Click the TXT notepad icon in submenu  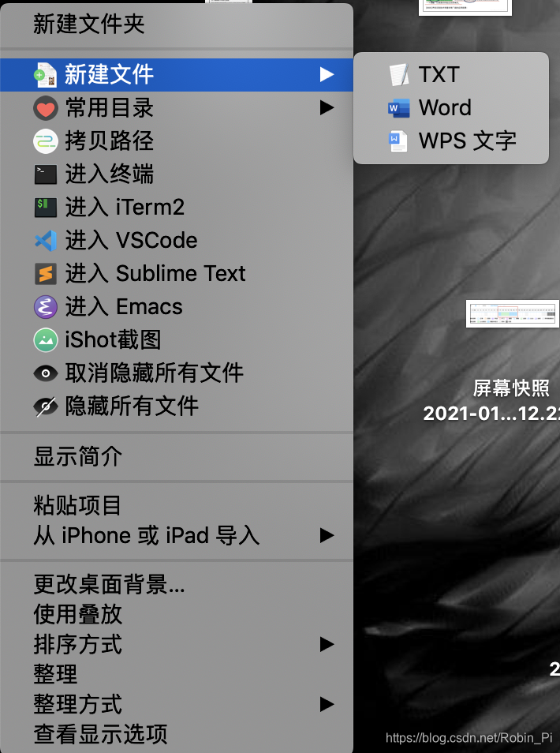399,75
